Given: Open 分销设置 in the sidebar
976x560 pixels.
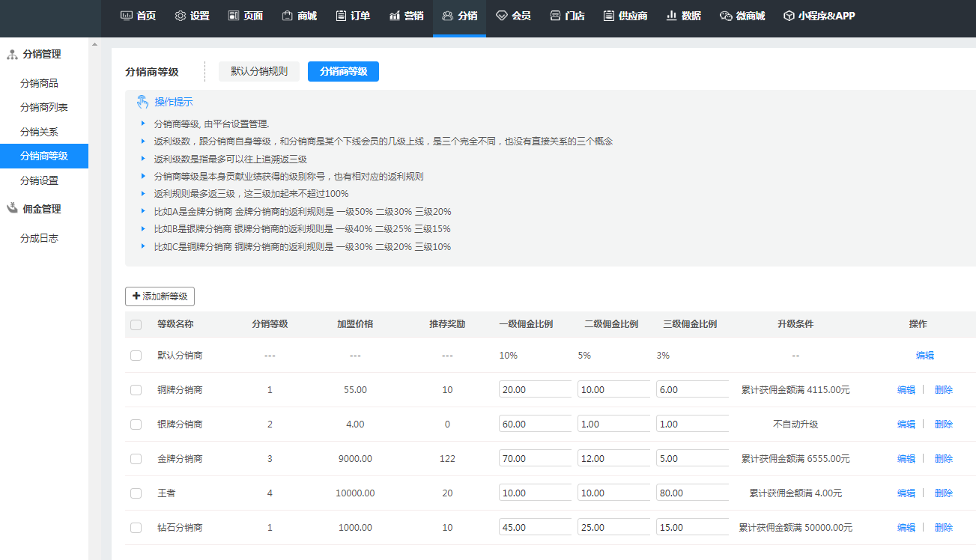Looking at the screenshot, I should tap(39, 180).
